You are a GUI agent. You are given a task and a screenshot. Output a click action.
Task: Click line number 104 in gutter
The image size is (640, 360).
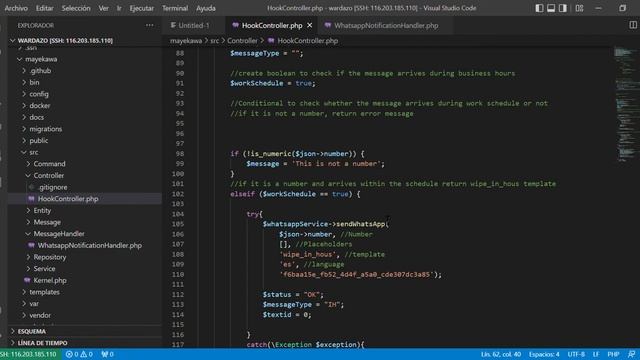(178, 214)
